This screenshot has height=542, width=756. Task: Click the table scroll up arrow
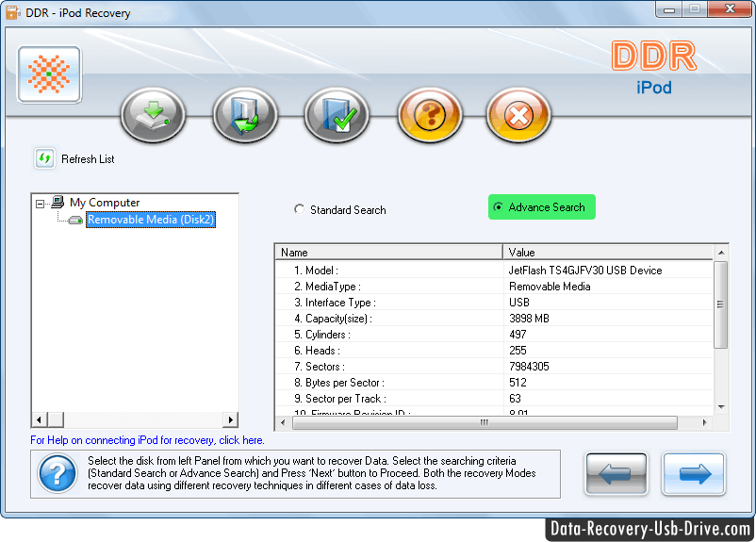[x=721, y=253]
